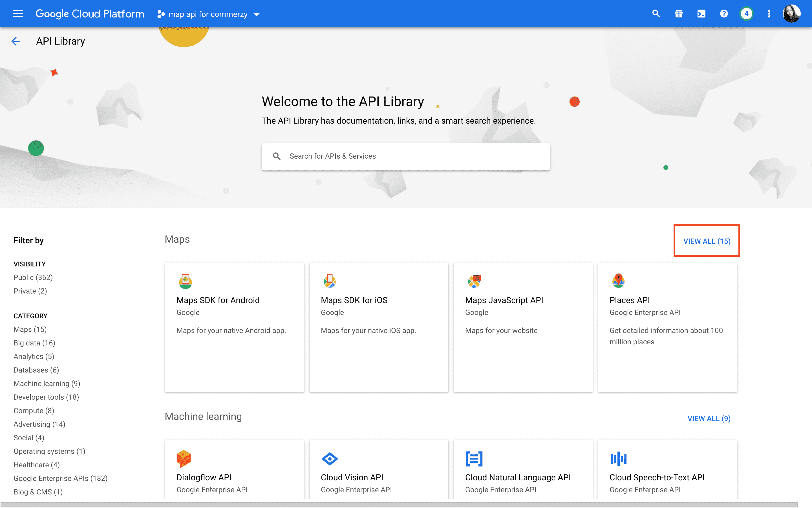Click the magnifier icon in API search box
This screenshot has height=508, width=812.
tap(277, 156)
